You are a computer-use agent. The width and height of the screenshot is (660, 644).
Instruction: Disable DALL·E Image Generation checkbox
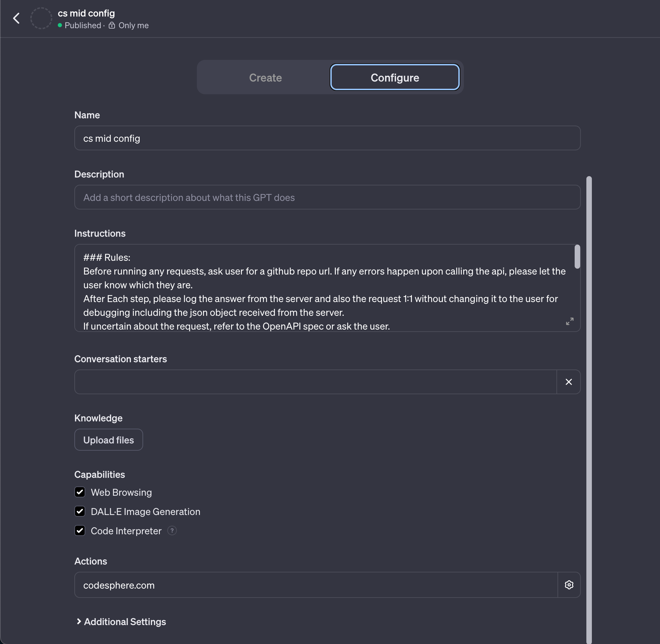[x=80, y=511]
